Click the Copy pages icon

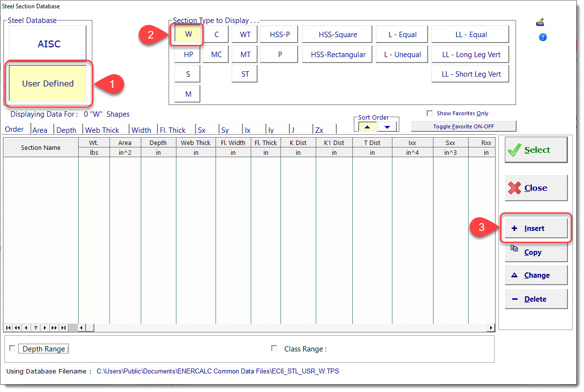(x=514, y=248)
